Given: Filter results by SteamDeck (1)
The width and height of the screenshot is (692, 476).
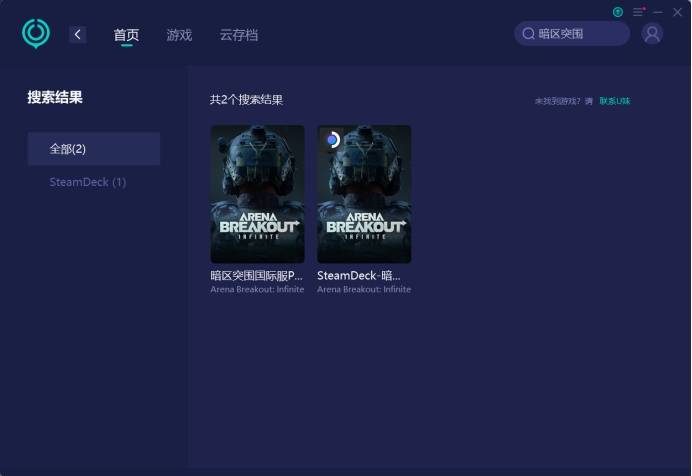Looking at the screenshot, I should 88,182.
